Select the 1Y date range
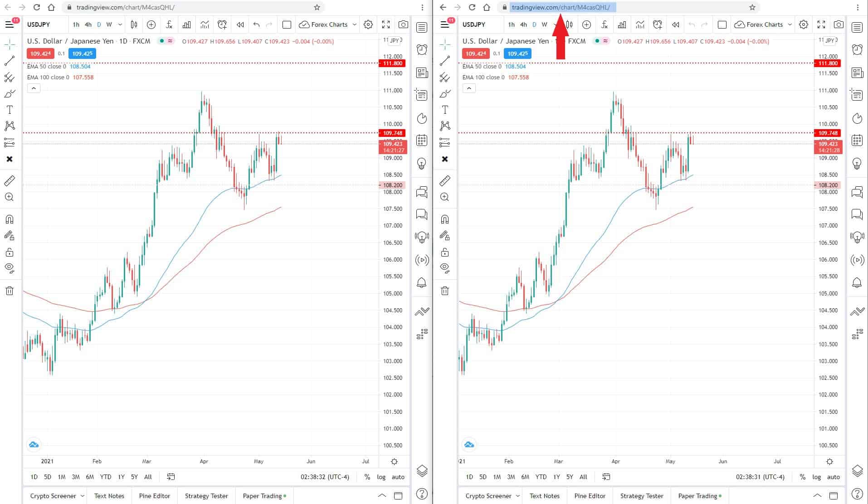The image size is (868, 504). (x=121, y=477)
